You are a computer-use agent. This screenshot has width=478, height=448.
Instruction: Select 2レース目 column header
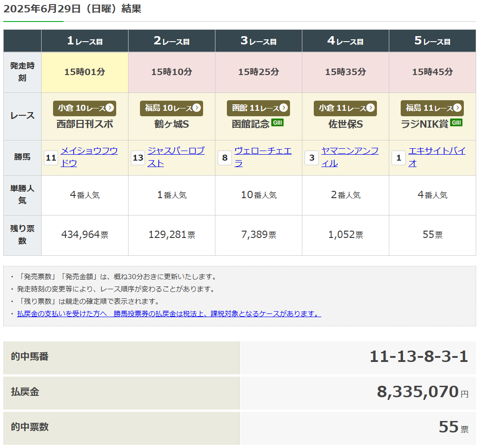pyautogui.click(x=172, y=41)
